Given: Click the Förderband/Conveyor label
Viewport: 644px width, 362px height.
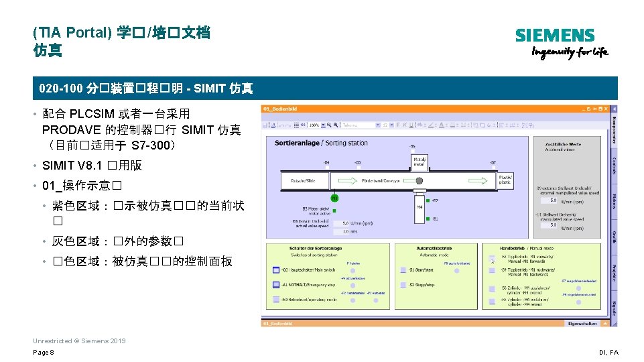Looking at the screenshot, I should 381,180.
